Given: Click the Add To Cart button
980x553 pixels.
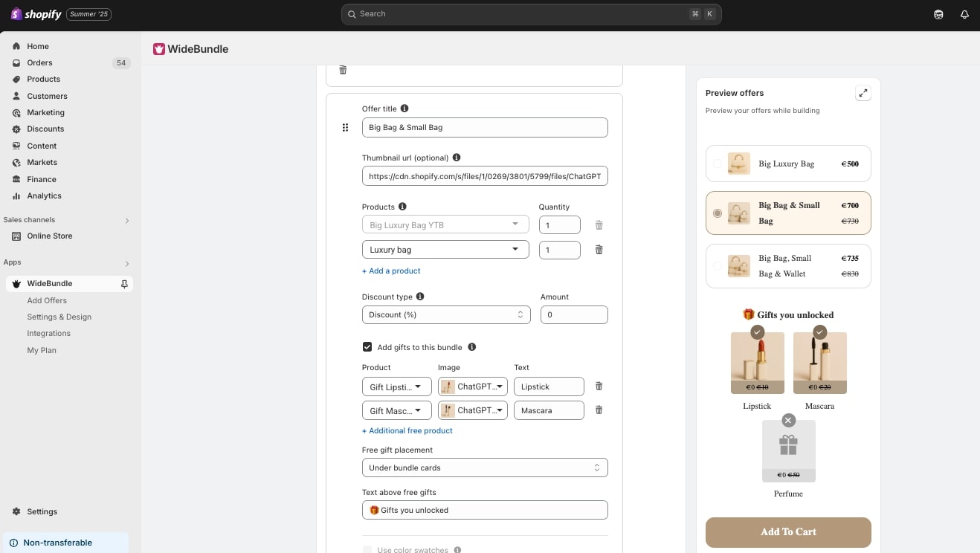Looking at the screenshot, I should [788, 532].
